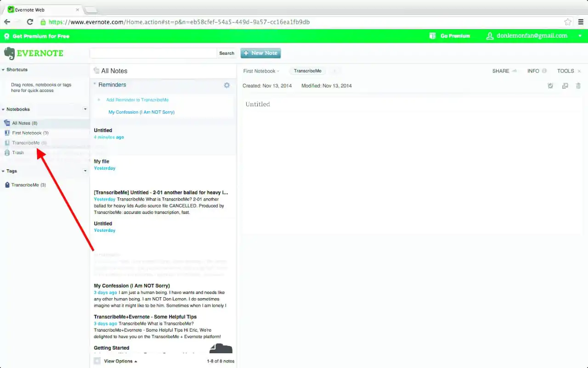Click the notes stack icon beside All Notes heading
588x368 pixels.
(96, 71)
